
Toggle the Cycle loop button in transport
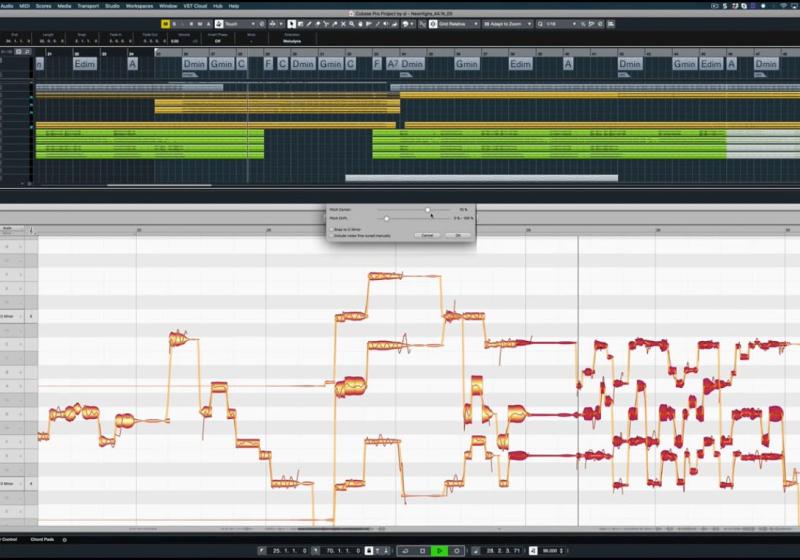point(407,551)
